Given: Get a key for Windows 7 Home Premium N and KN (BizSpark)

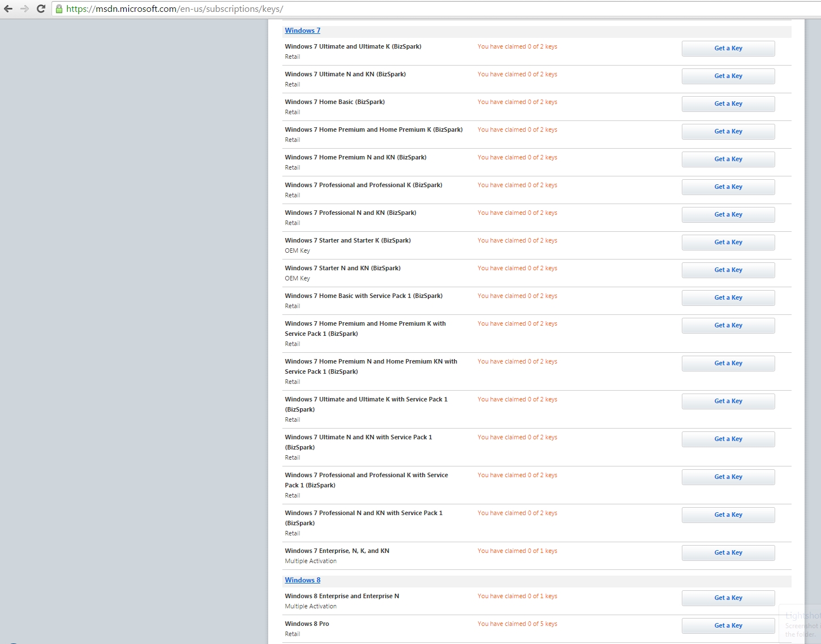Looking at the screenshot, I should tap(728, 159).
